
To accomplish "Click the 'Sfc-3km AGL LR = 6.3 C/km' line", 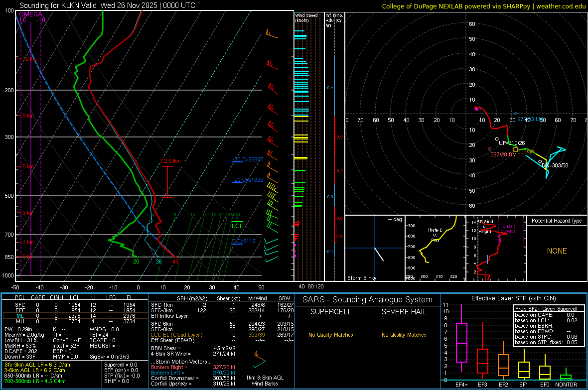I will (37, 365).
